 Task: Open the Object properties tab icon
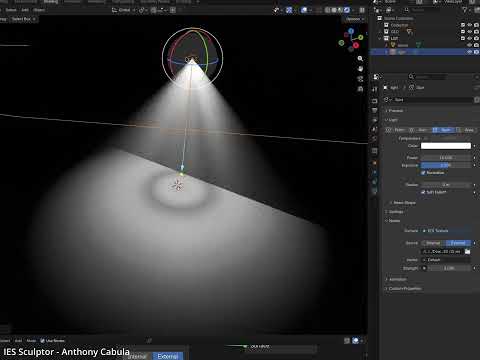coord(375,163)
